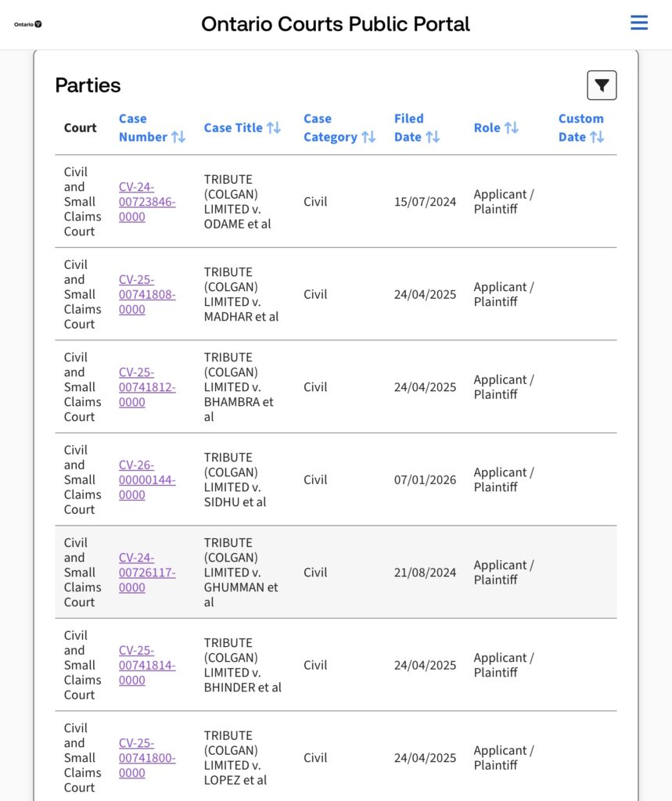Click court name in SIDHU row
The width and height of the screenshot is (672, 801).
pyautogui.click(x=82, y=480)
